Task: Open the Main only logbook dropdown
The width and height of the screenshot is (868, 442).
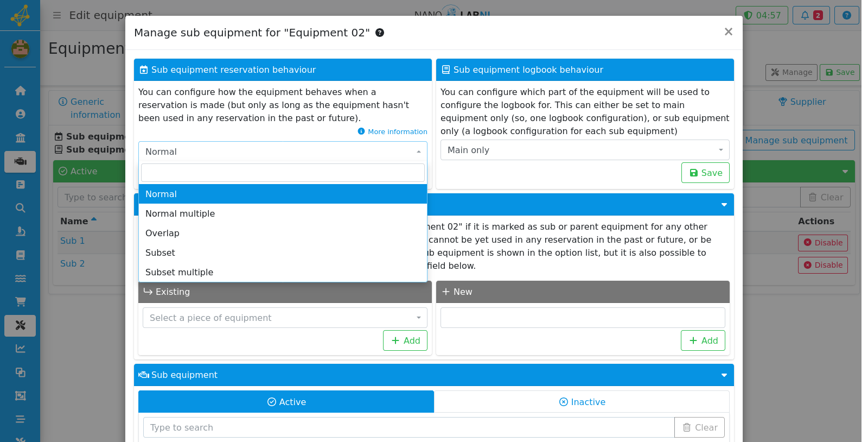Action: (585, 150)
